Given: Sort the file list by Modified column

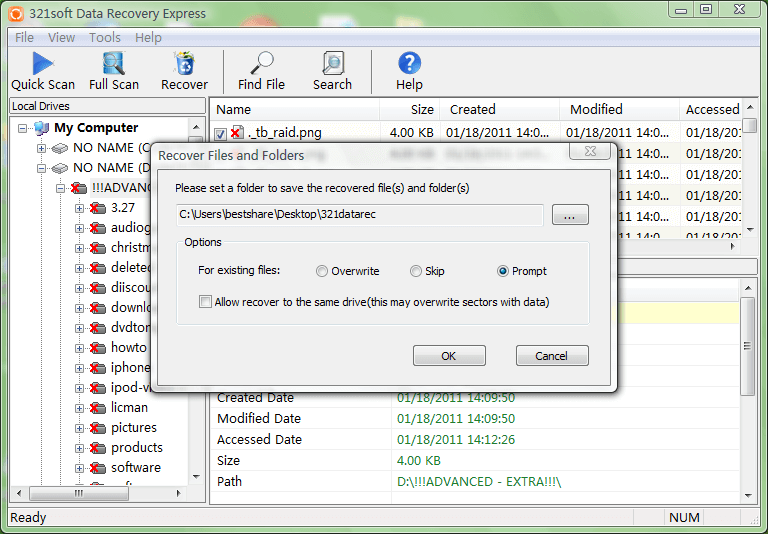Looking at the screenshot, I should (620, 109).
